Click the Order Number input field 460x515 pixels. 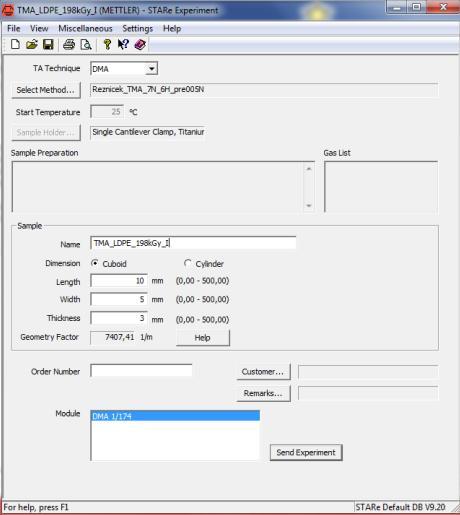click(x=141, y=371)
